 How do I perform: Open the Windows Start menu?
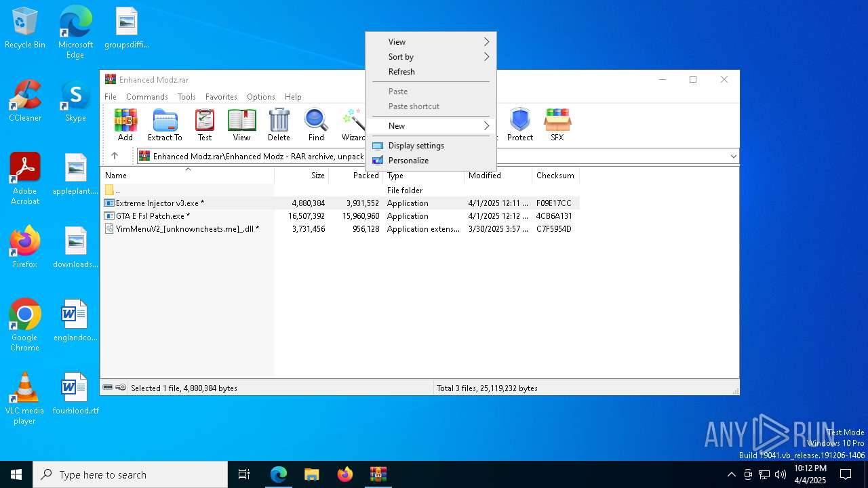[16, 474]
